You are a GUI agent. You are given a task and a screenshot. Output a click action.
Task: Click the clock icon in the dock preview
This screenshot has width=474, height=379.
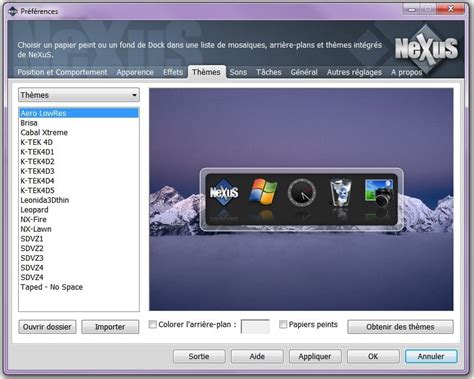(302, 192)
